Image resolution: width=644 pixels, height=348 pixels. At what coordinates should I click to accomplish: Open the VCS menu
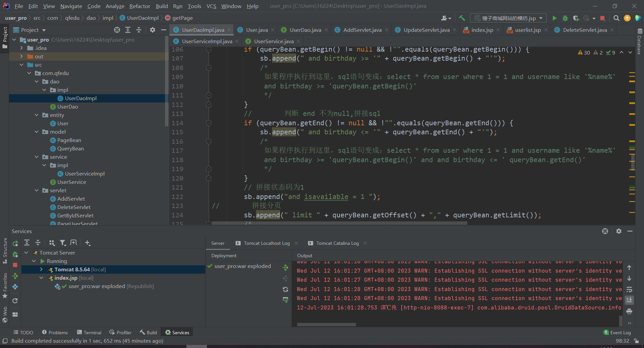pyautogui.click(x=211, y=6)
